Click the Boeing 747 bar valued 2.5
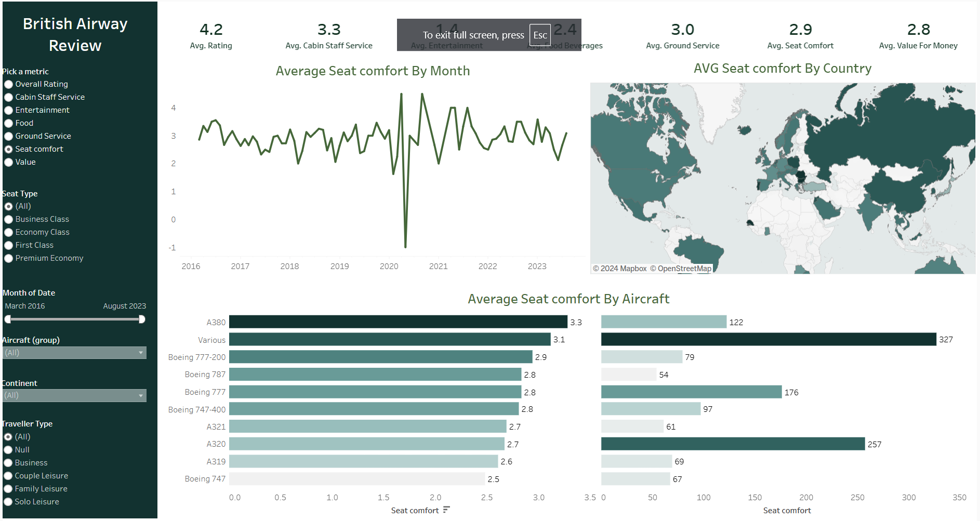Viewport: 980px width, 521px height. coord(357,479)
